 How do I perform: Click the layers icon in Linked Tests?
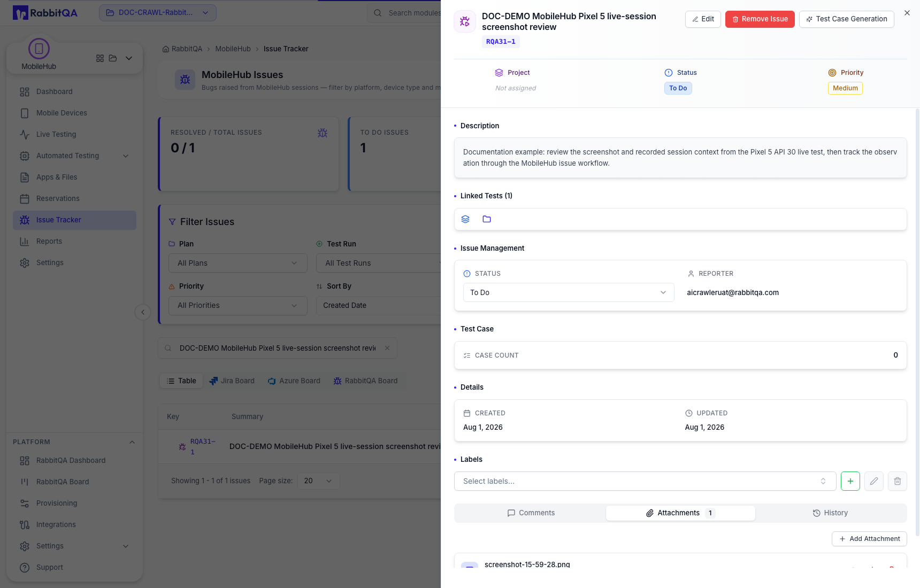[x=465, y=219]
